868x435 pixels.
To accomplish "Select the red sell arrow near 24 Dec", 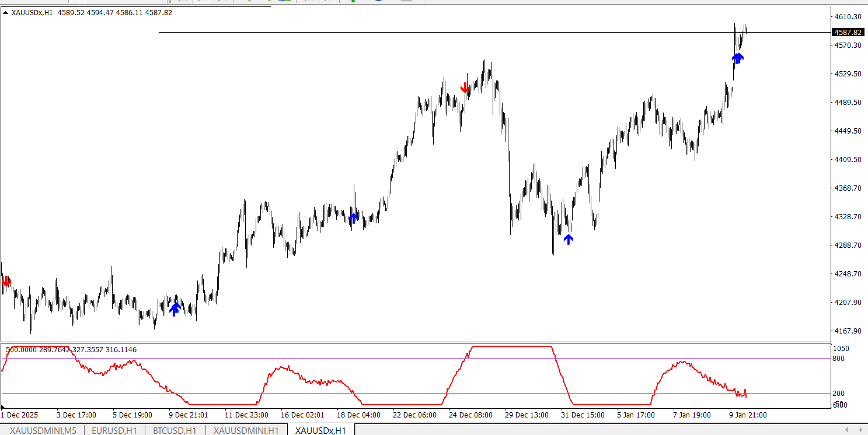I will tap(465, 88).
